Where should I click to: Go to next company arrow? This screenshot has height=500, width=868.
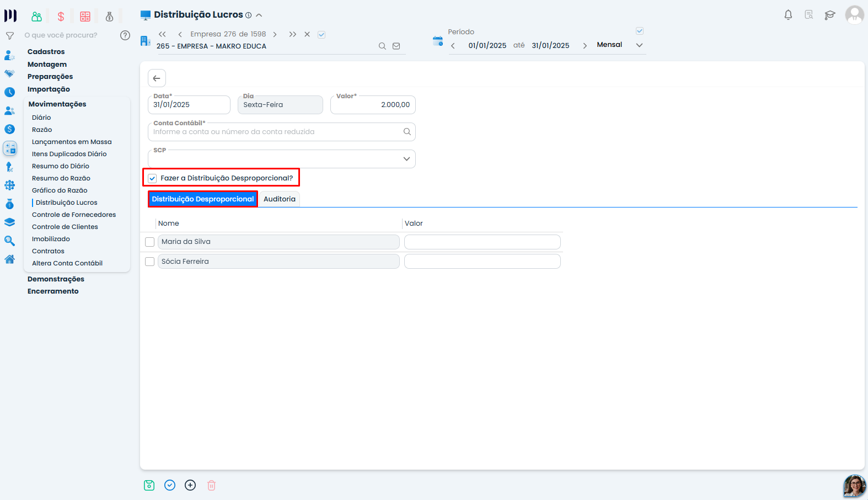[x=275, y=34]
